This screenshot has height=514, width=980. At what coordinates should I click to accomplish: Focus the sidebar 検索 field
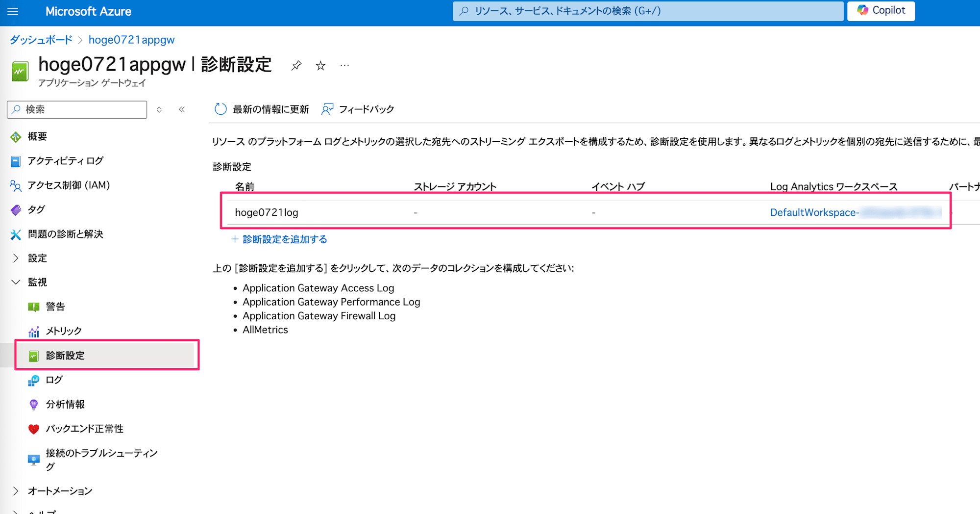point(77,109)
